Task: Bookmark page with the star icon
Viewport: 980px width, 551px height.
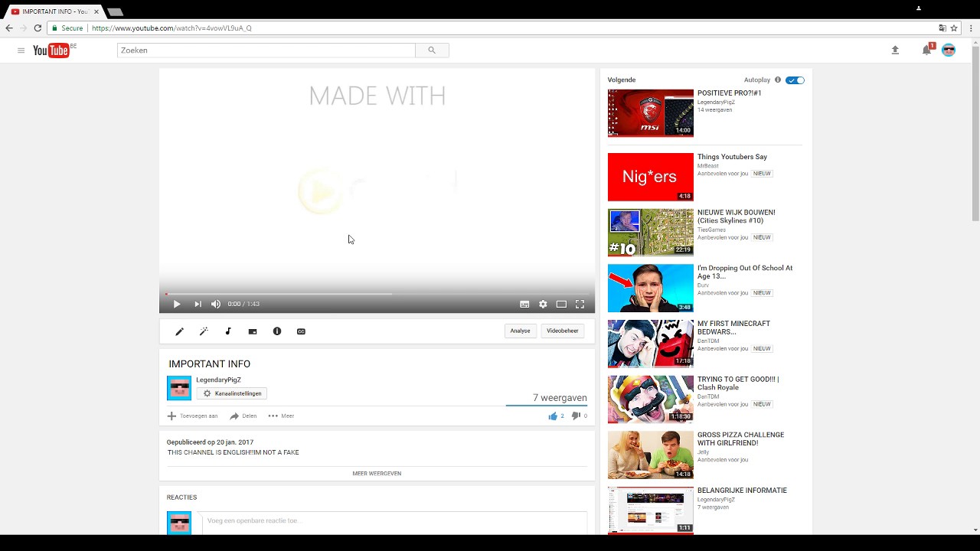Action: tap(954, 28)
